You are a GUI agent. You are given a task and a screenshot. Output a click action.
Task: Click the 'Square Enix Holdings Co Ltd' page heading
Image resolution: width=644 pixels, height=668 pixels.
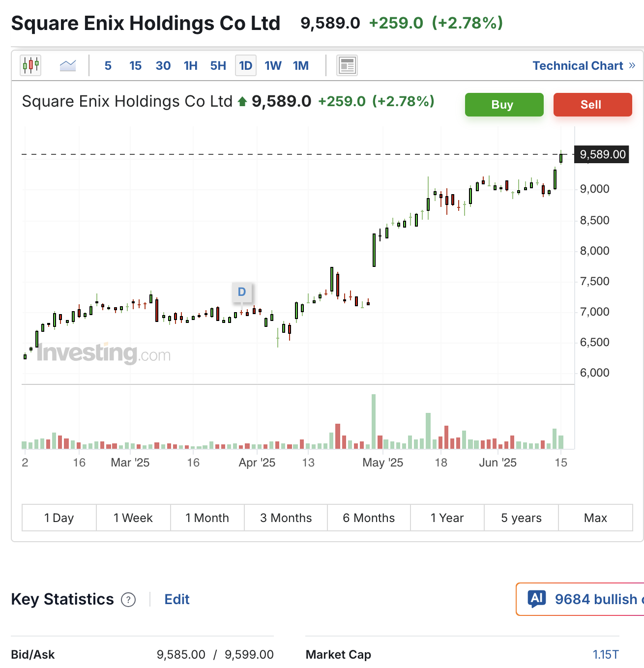(146, 23)
